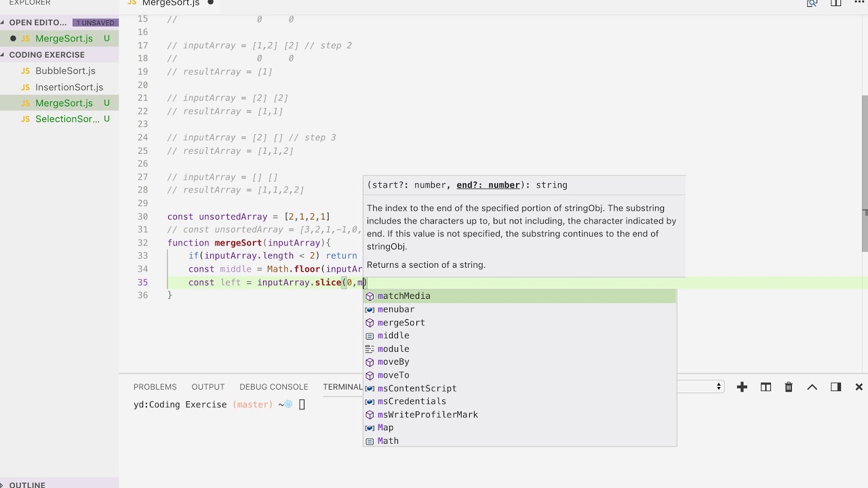
Task: Collapse the CODING EXERCISE folder section
Action: pyautogui.click(x=46, y=55)
